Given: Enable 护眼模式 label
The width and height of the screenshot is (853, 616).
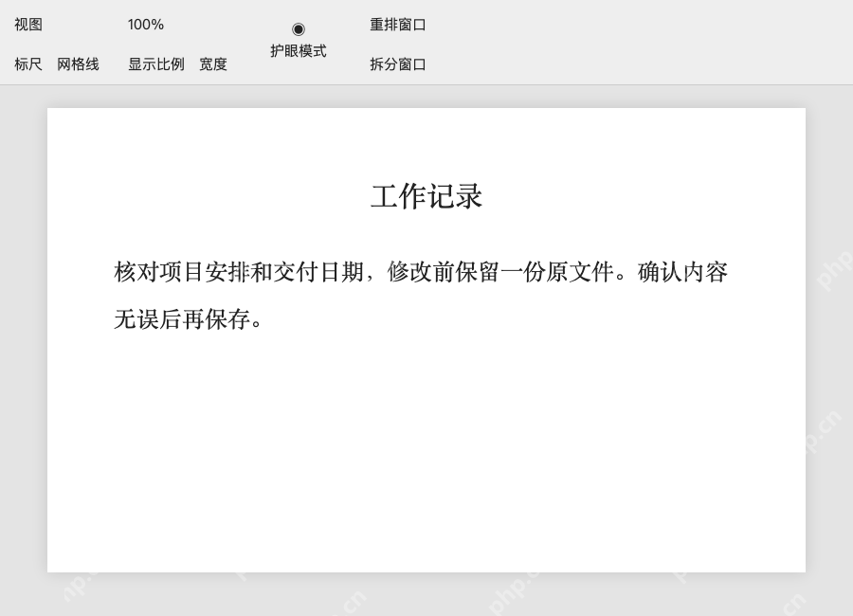Looking at the screenshot, I should pos(299,50).
